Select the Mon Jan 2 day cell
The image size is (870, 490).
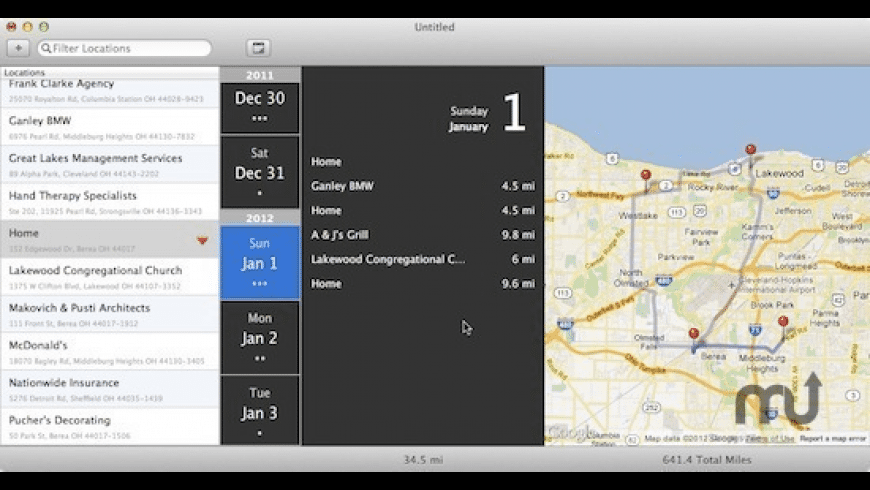click(260, 337)
